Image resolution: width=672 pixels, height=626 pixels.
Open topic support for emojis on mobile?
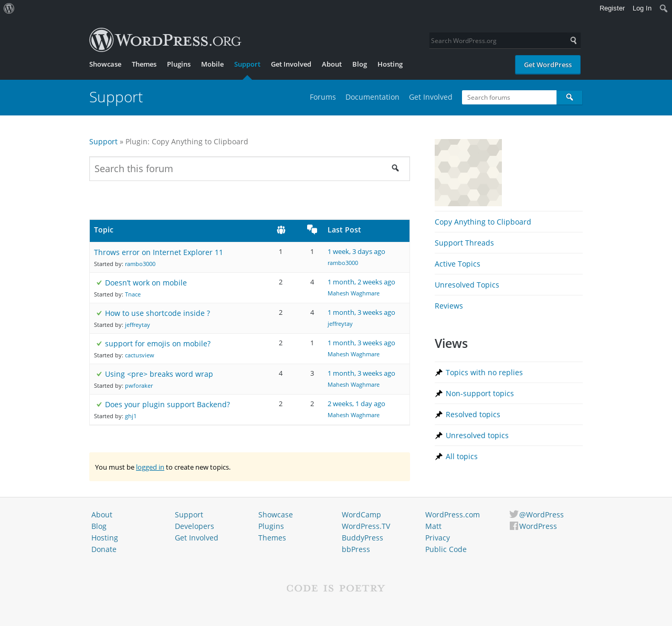(157, 344)
